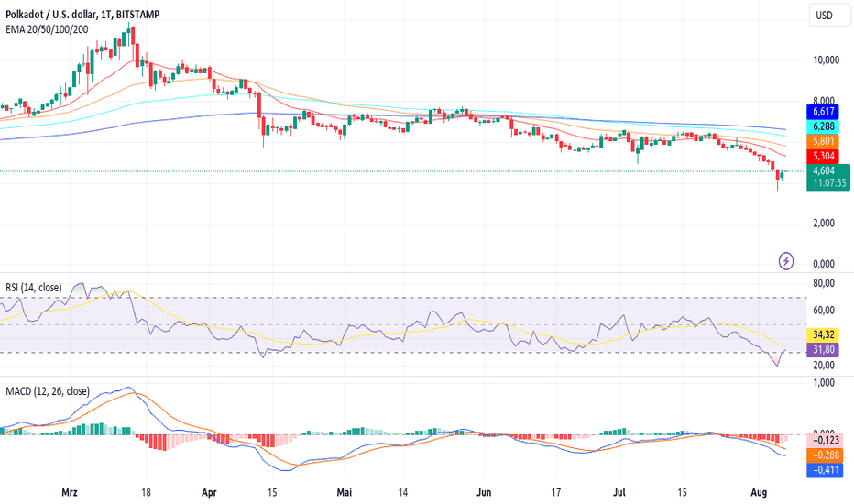The height and width of the screenshot is (504, 854).
Task: Click the 60,00 RSI axis label
Action: (x=824, y=311)
